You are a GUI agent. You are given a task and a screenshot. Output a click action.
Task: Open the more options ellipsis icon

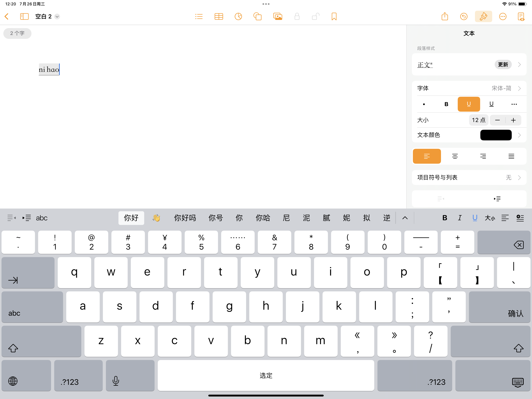click(503, 17)
